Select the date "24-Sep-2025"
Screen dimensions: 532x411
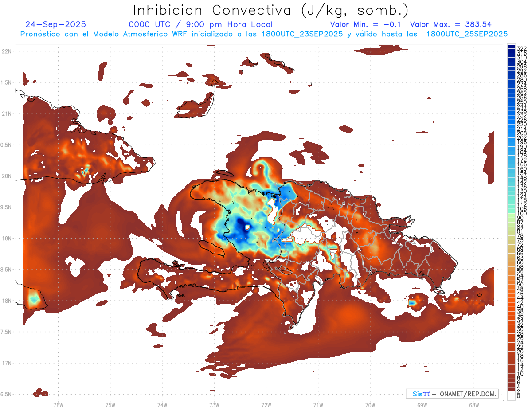[x=56, y=24]
